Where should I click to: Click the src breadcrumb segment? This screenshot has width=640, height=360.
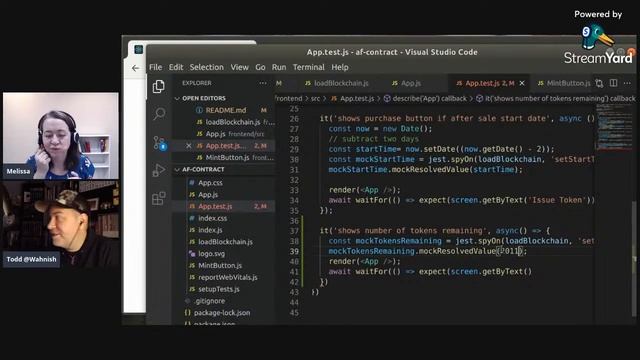pyautogui.click(x=315, y=98)
